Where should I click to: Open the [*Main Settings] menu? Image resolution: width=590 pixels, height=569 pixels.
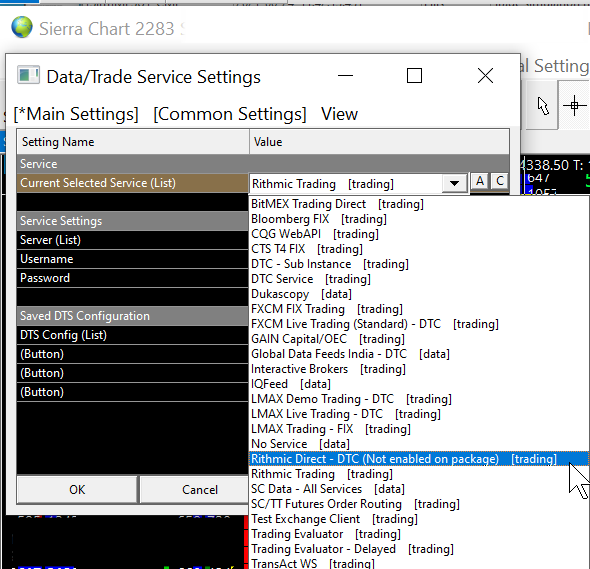tap(76, 114)
